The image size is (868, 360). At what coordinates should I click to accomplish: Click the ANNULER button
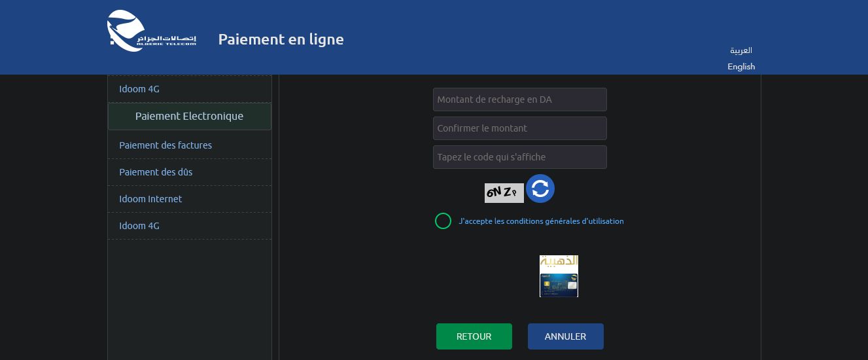566,336
